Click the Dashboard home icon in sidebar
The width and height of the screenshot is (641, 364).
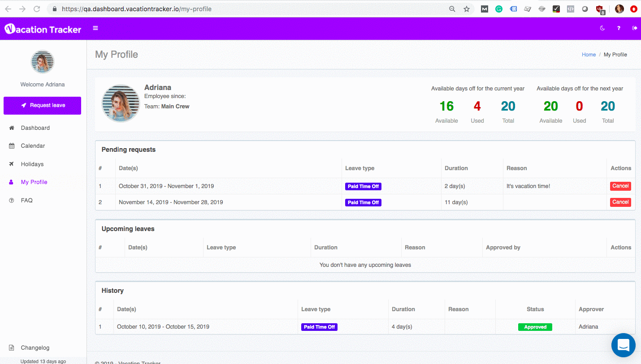click(x=12, y=128)
